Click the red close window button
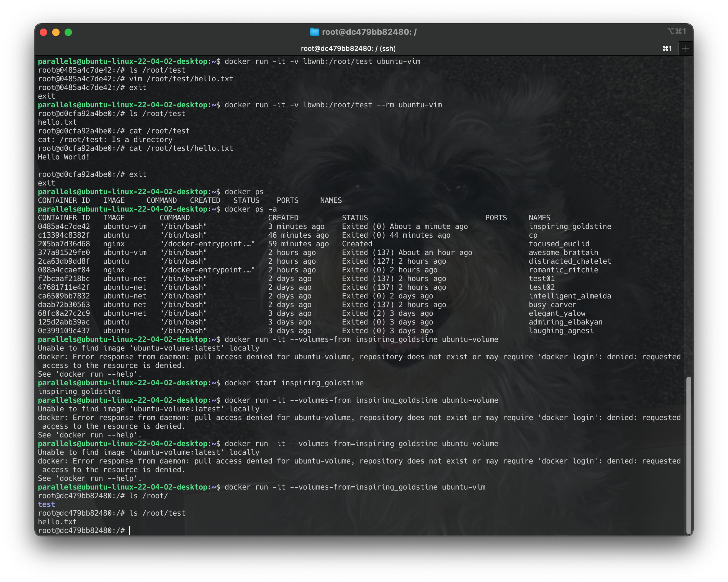Viewport: 728px width, 582px height. [43, 32]
